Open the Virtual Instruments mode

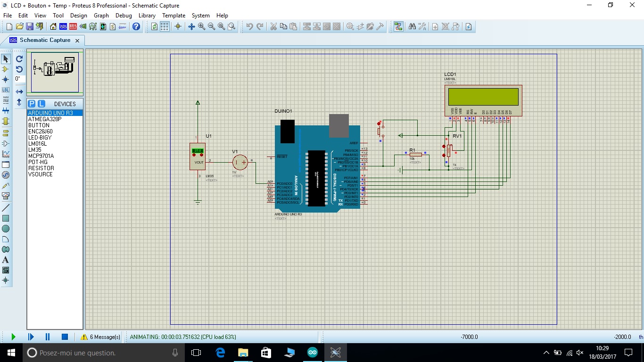6,196
